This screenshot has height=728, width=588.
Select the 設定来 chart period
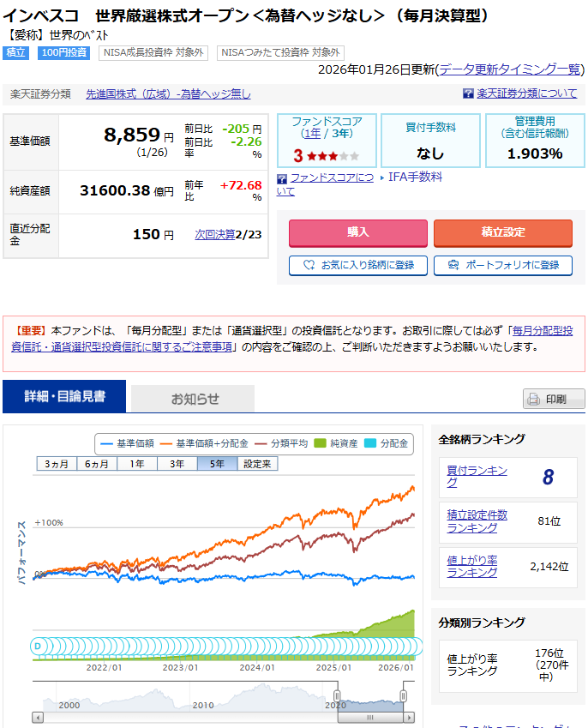[x=257, y=464]
